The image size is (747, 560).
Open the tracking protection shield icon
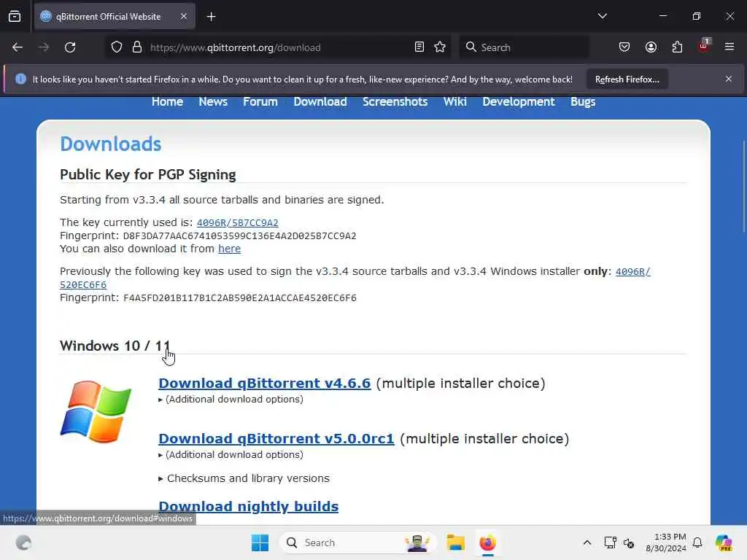pos(117,47)
